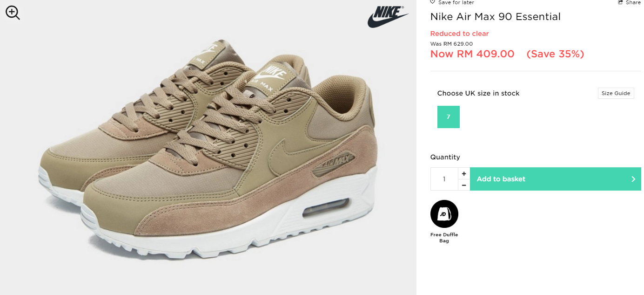Click the Save for later link text
The height and width of the screenshot is (295, 644).
[456, 2]
